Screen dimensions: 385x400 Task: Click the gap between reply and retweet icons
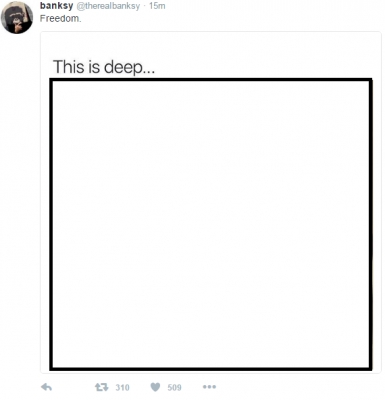(73, 387)
